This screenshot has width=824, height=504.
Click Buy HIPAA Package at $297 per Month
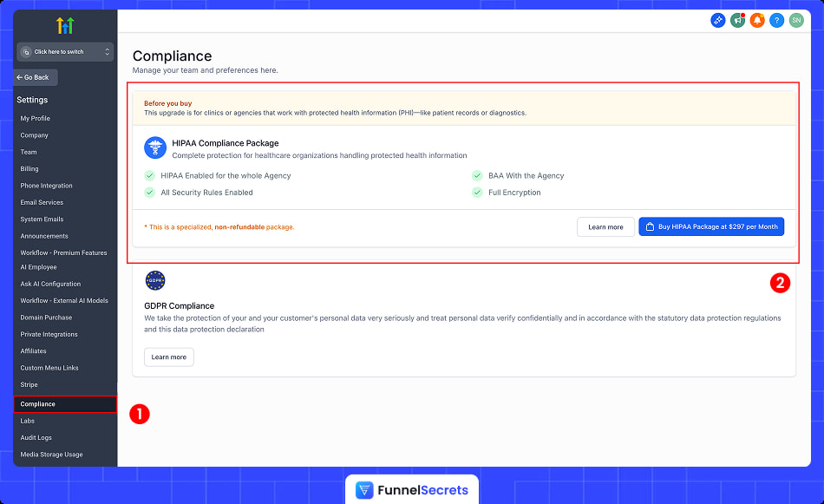tap(711, 226)
